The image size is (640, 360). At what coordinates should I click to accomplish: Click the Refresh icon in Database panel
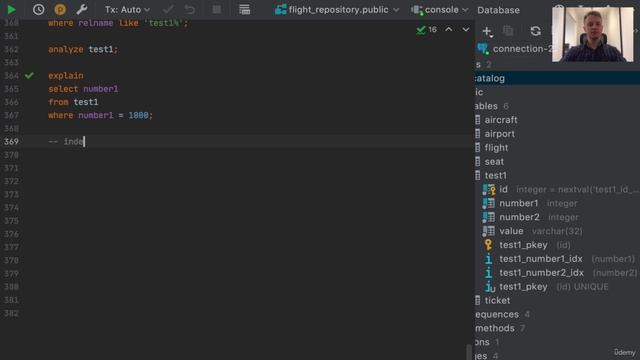536,31
